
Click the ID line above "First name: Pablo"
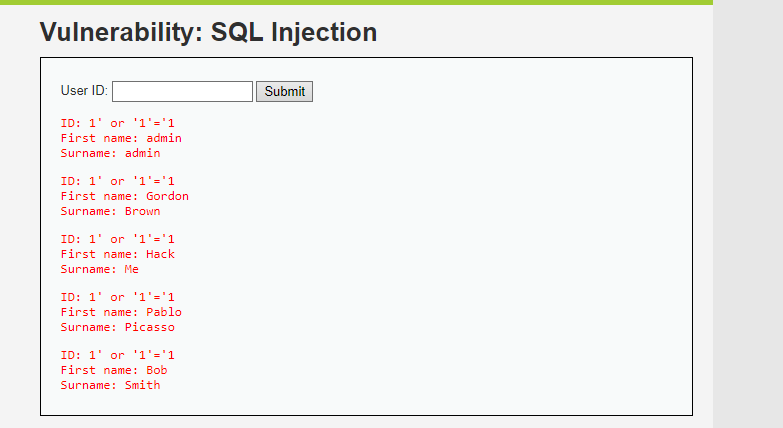click(118, 297)
